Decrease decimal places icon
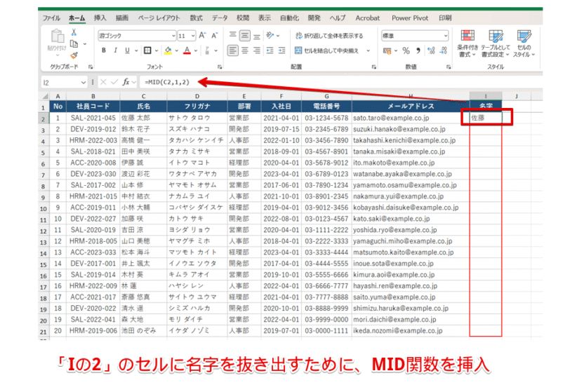This screenshot has height=392, width=570. 443,51
